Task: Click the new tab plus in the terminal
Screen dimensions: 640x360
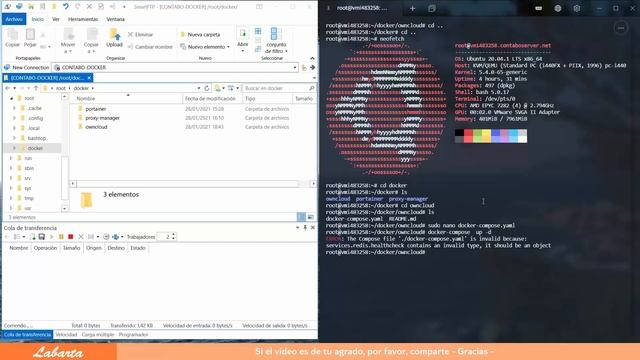Action: 412,8
